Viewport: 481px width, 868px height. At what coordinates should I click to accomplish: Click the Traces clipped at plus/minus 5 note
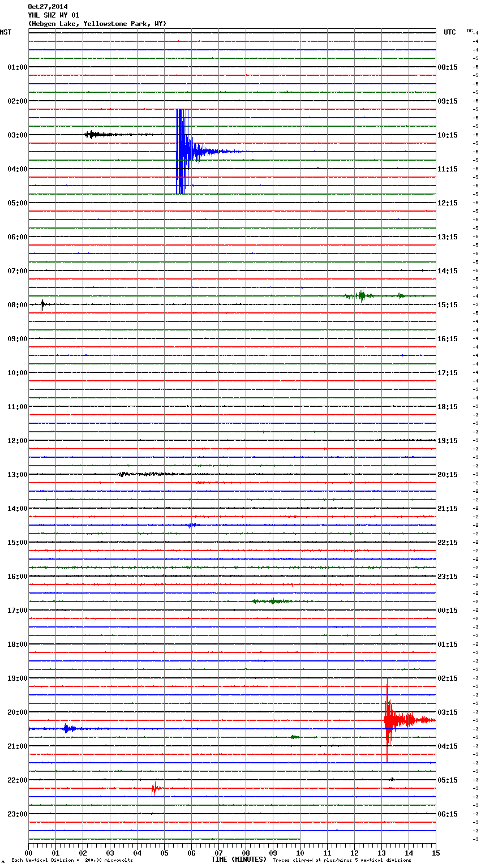click(x=342, y=861)
